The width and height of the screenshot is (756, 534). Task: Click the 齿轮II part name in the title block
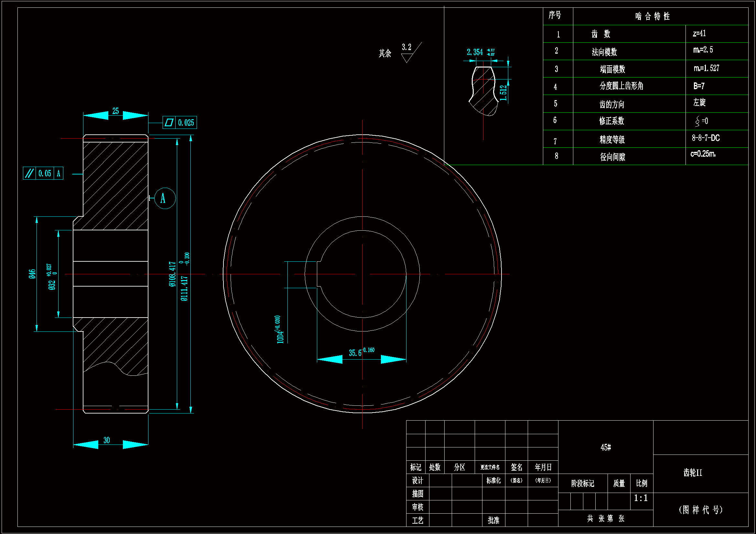coord(693,473)
